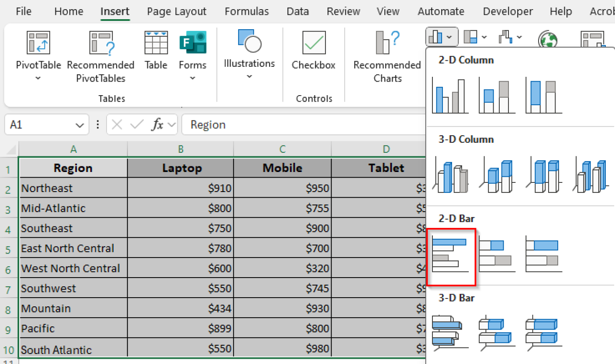Open the Developer ribbon tab
This screenshot has width=615, height=364.
[x=507, y=11]
